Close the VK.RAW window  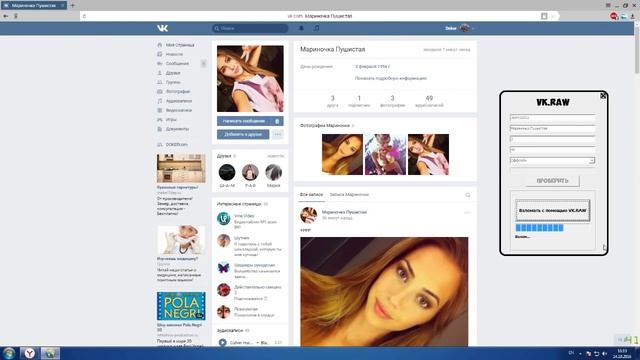pyautogui.click(x=603, y=96)
